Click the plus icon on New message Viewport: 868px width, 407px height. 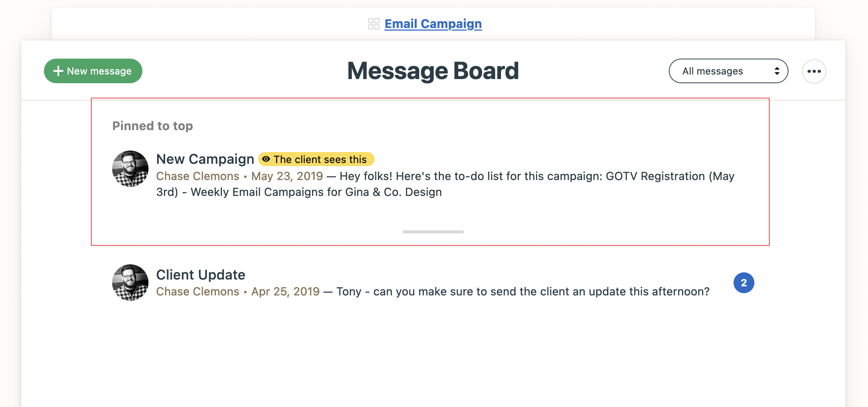coord(58,71)
